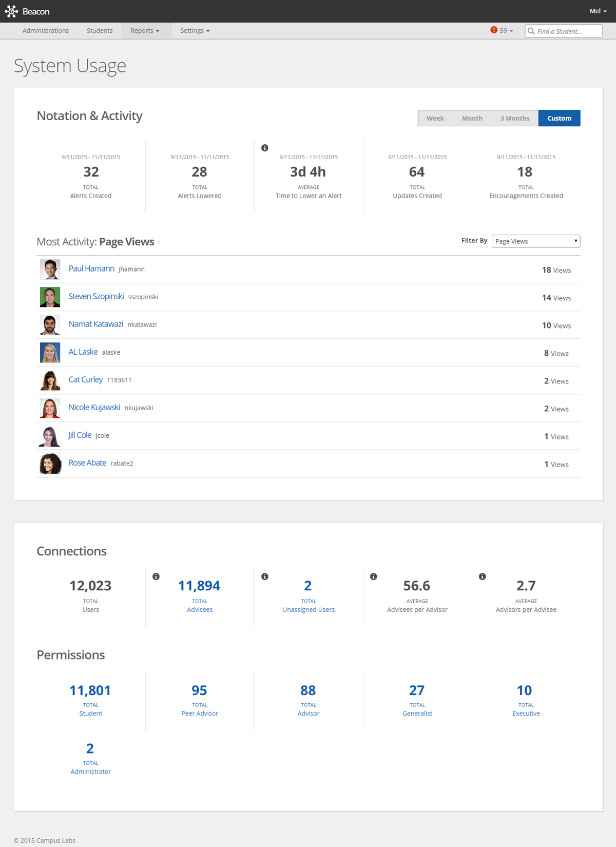Click the 32 Alerts Created value
616x847 pixels.
tap(91, 172)
